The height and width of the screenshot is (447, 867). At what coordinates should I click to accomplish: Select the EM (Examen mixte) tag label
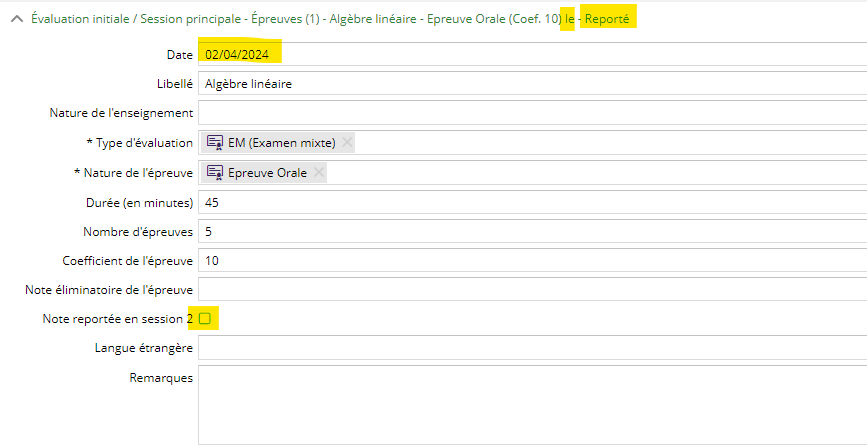[x=281, y=143]
